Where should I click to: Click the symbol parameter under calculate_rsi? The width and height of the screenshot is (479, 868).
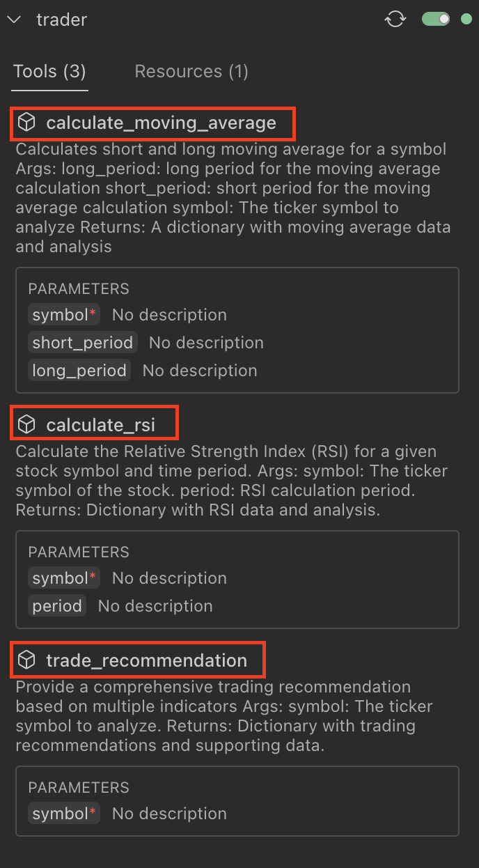point(64,578)
